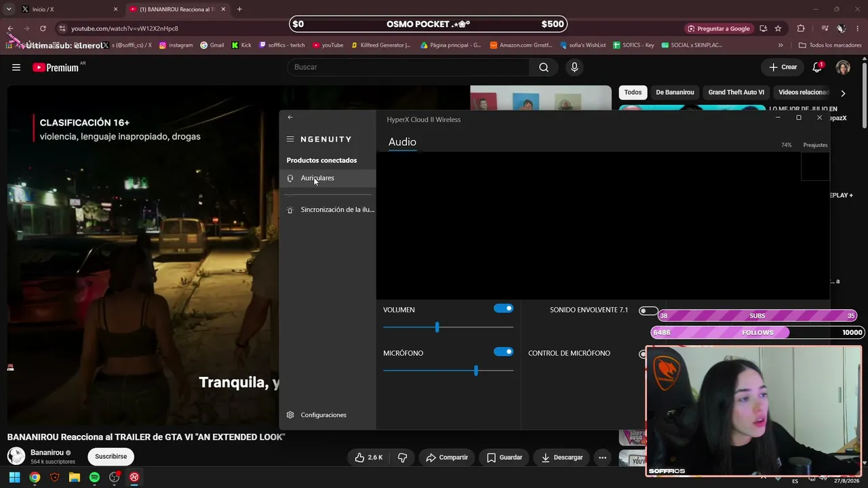
Task: Switch to the Inicio / X browser tab
Action: coord(68,9)
